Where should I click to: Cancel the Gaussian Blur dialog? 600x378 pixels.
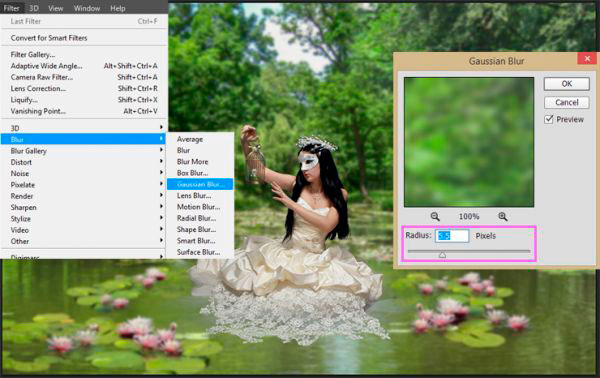tap(567, 103)
